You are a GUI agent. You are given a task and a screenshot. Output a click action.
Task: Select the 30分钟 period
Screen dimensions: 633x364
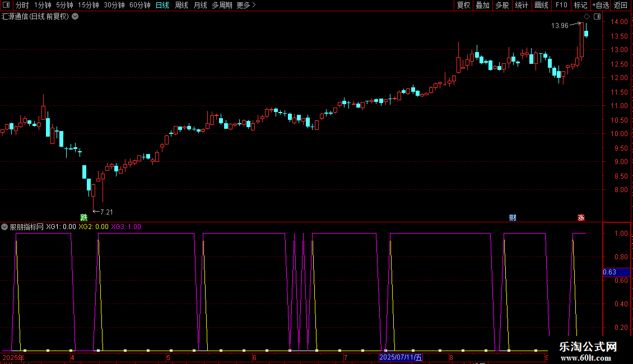(x=114, y=5)
